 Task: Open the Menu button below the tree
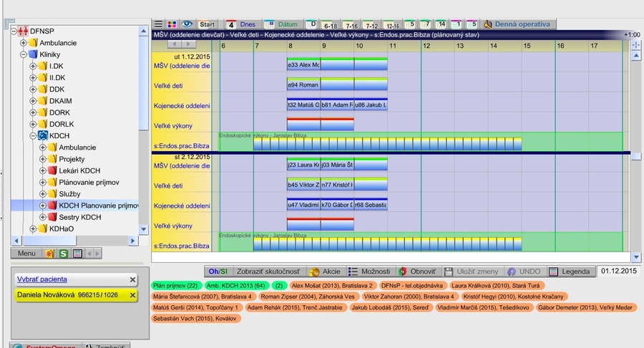tap(26, 253)
